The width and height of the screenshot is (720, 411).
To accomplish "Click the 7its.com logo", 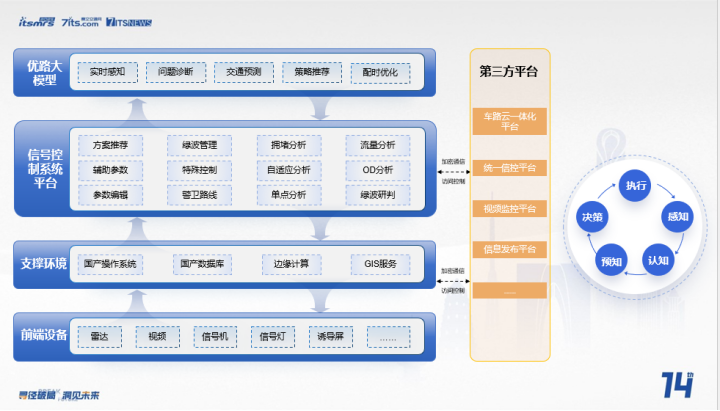I will point(81,22).
